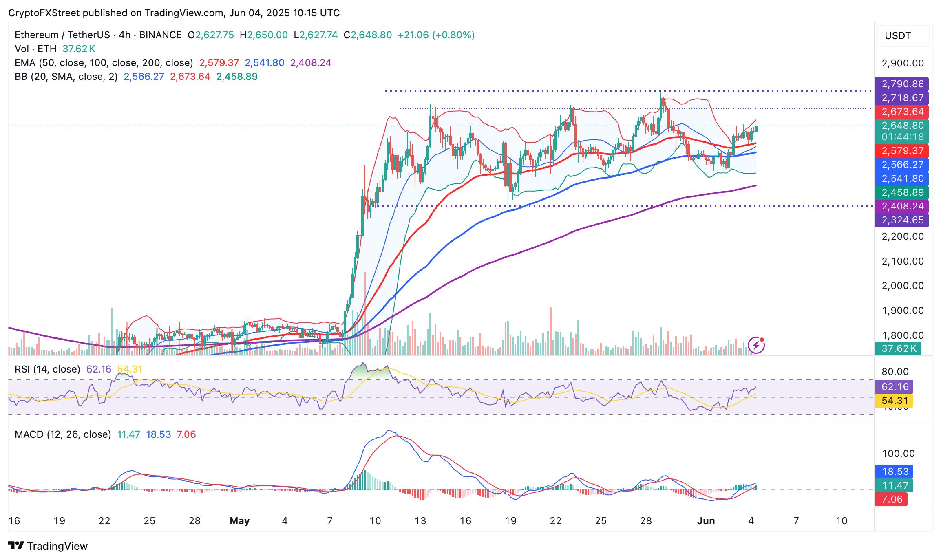Select the BB (20, SMA, close, 2) legend
This screenshot has width=941, height=560.
(x=66, y=77)
